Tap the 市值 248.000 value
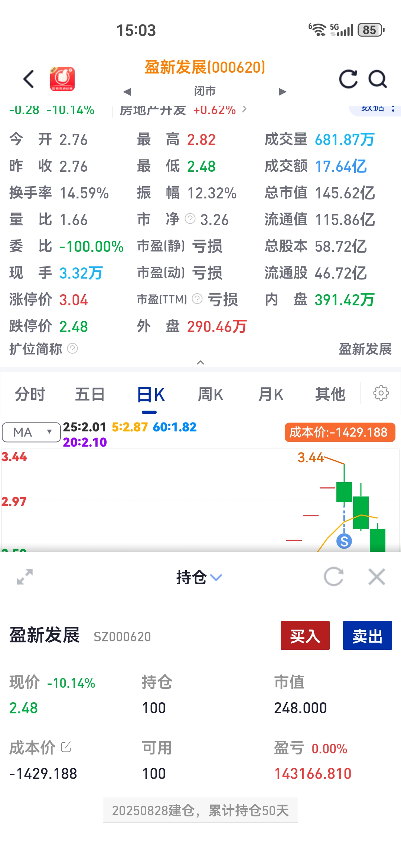 point(300,708)
